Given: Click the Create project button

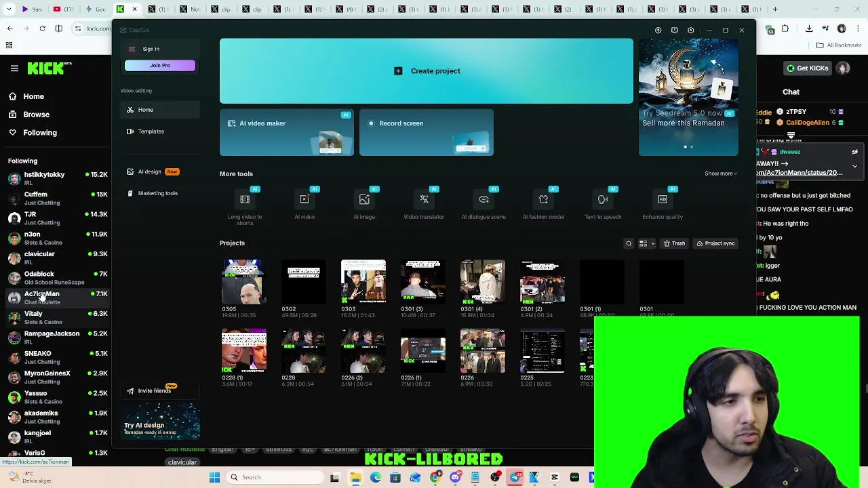Looking at the screenshot, I should tap(427, 71).
